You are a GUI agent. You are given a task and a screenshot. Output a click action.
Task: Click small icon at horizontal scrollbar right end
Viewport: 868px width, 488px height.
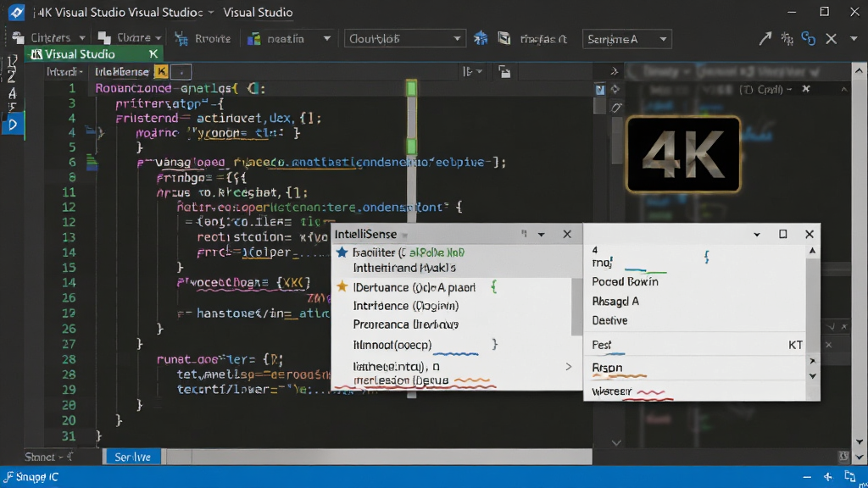pos(843,457)
